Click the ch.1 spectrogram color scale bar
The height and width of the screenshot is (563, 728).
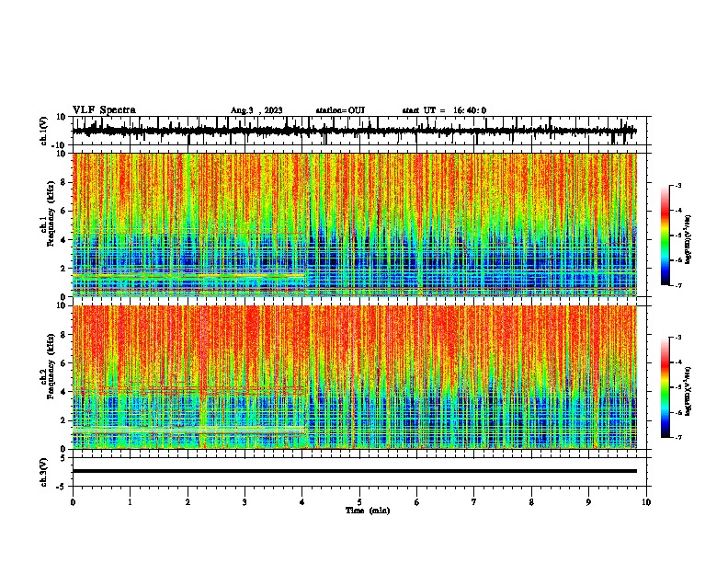(x=665, y=236)
